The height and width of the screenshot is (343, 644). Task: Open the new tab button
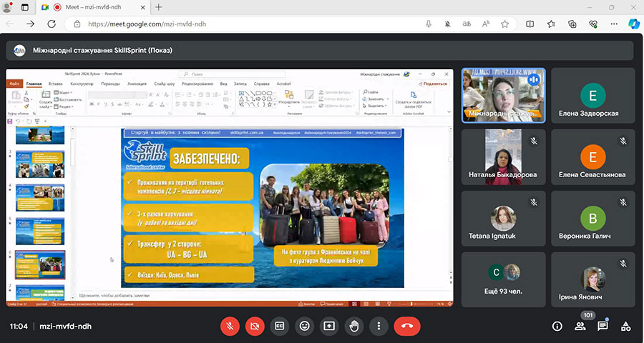[x=159, y=7]
